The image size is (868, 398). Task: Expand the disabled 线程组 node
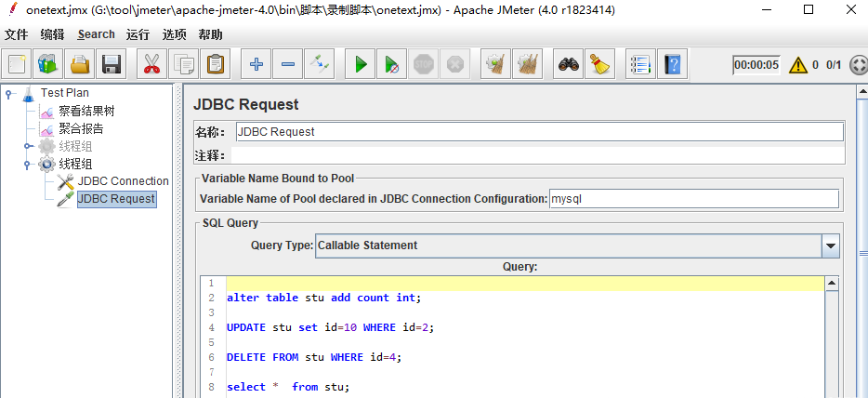[27, 147]
